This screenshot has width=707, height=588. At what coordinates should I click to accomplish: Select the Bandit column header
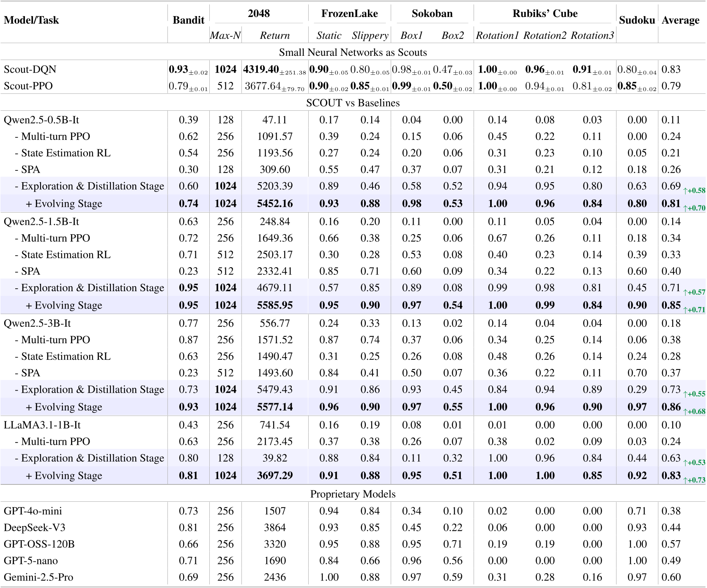click(x=188, y=20)
